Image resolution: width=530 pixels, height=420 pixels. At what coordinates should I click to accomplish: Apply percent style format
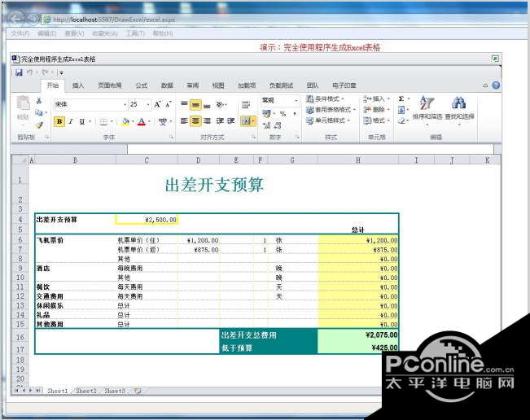pos(283,113)
